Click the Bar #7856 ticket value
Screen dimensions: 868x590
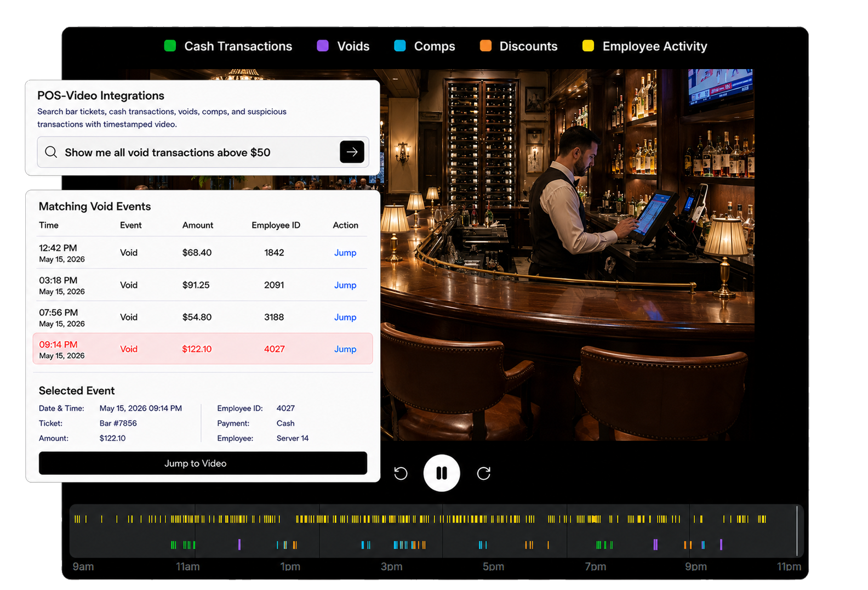click(118, 423)
